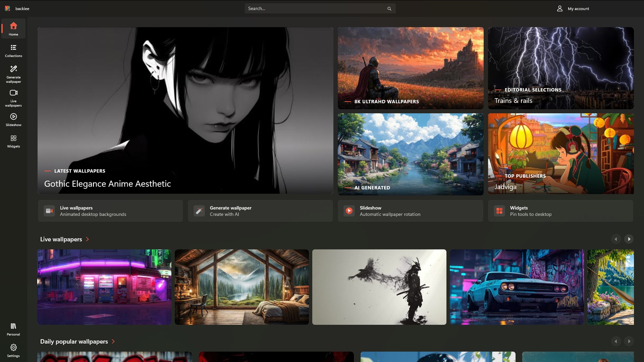This screenshot has height=362, width=644.
Task: Open the My account link
Action: [578, 9]
